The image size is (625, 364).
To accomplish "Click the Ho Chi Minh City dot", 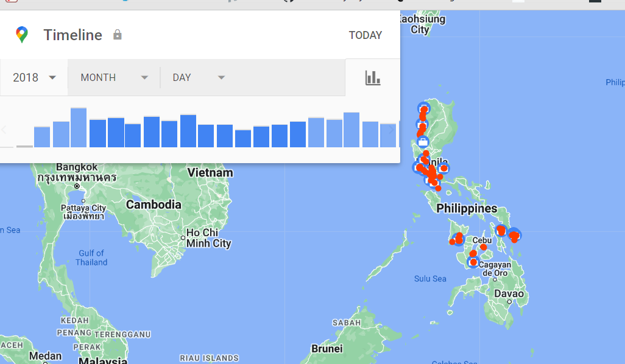I will click(x=183, y=238).
